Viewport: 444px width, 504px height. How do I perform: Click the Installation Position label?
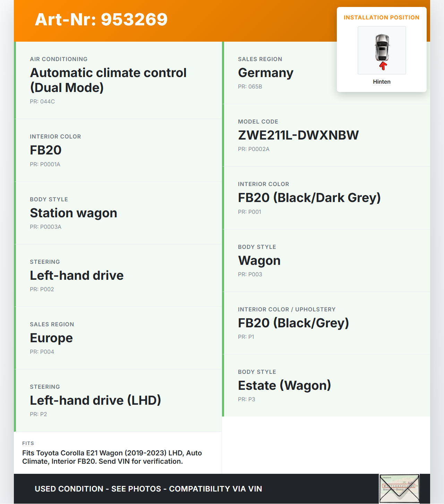point(381,17)
